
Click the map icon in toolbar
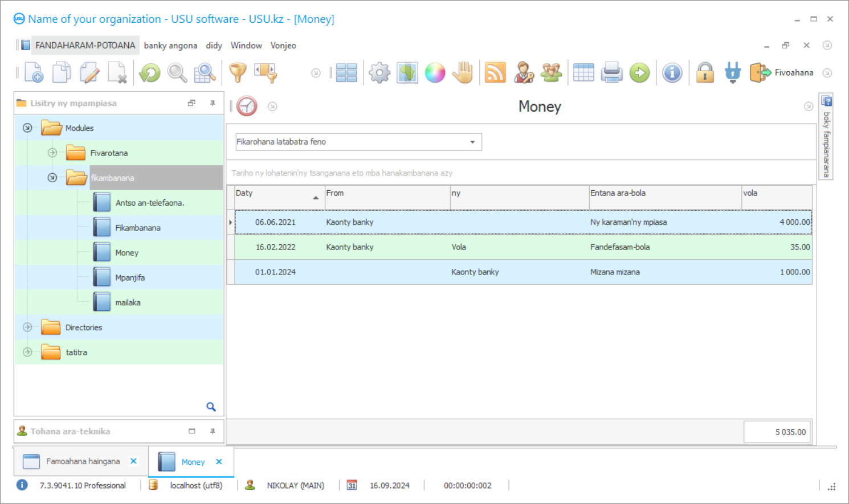pos(407,72)
